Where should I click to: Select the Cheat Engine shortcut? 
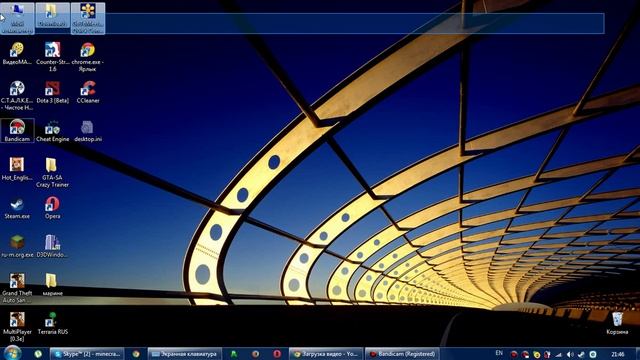[x=52, y=131]
